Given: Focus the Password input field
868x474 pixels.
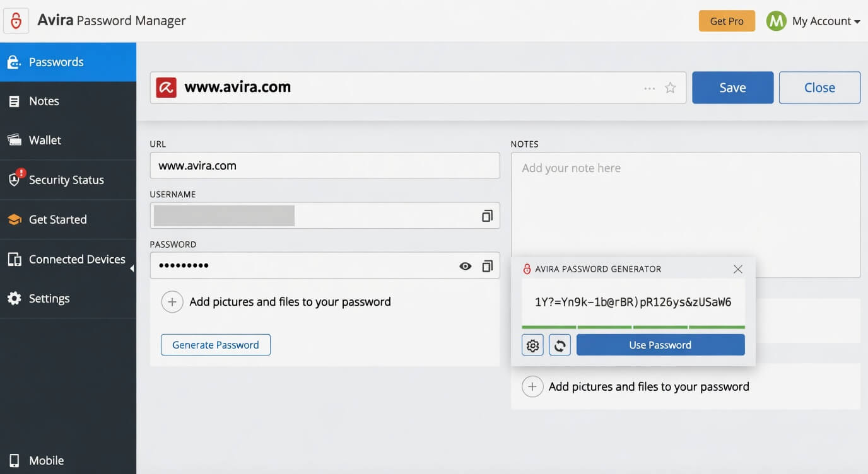Looking at the screenshot, I should (325, 265).
